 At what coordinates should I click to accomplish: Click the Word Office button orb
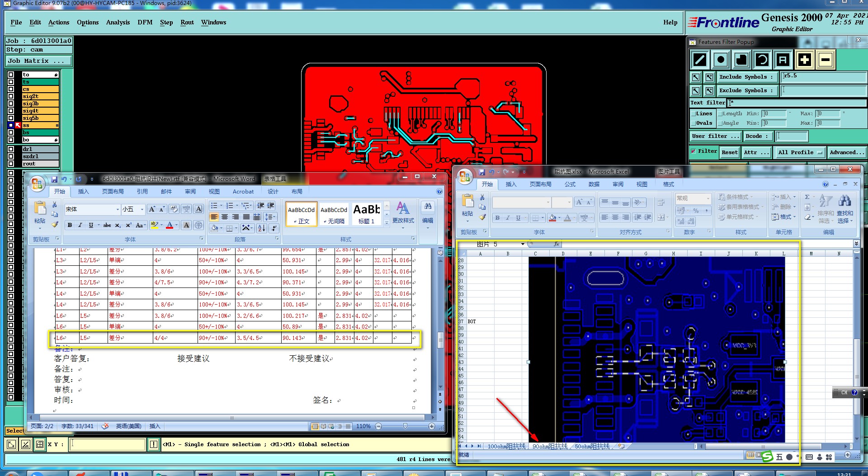tap(37, 184)
